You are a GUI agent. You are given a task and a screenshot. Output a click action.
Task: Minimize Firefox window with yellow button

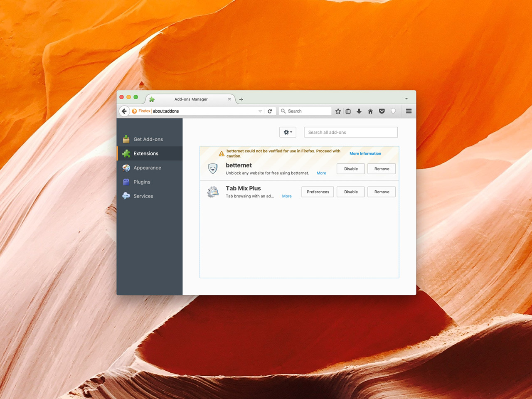click(129, 97)
